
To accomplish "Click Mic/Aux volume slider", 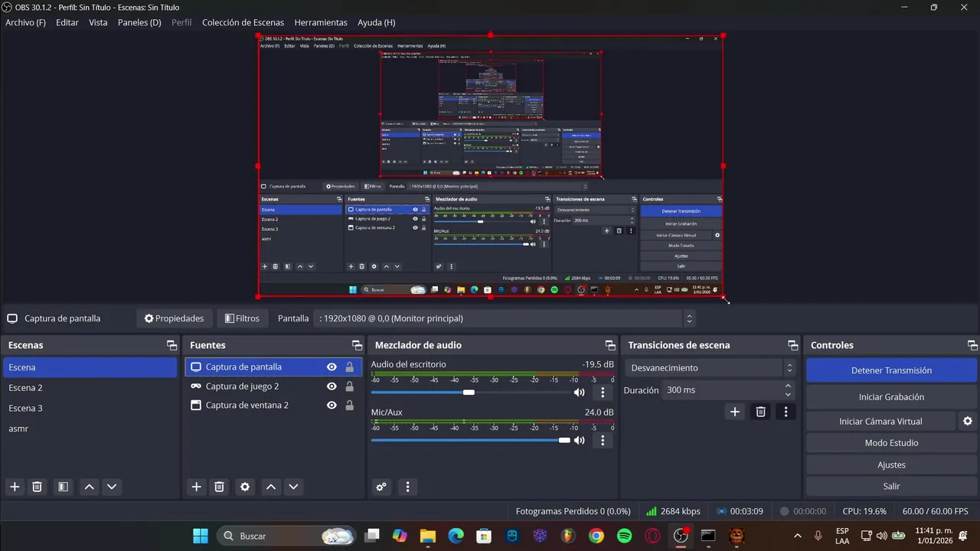I will [x=472, y=440].
